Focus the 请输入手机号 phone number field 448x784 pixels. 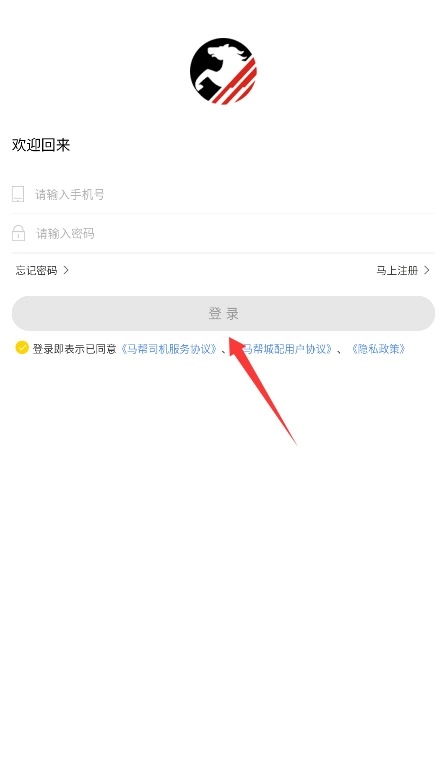pos(224,194)
